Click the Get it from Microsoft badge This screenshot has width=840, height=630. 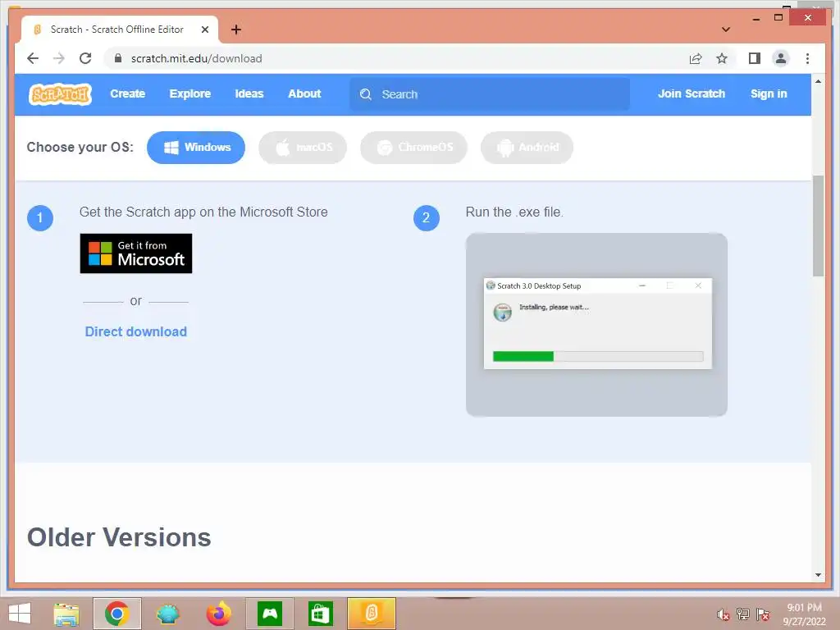click(x=136, y=253)
